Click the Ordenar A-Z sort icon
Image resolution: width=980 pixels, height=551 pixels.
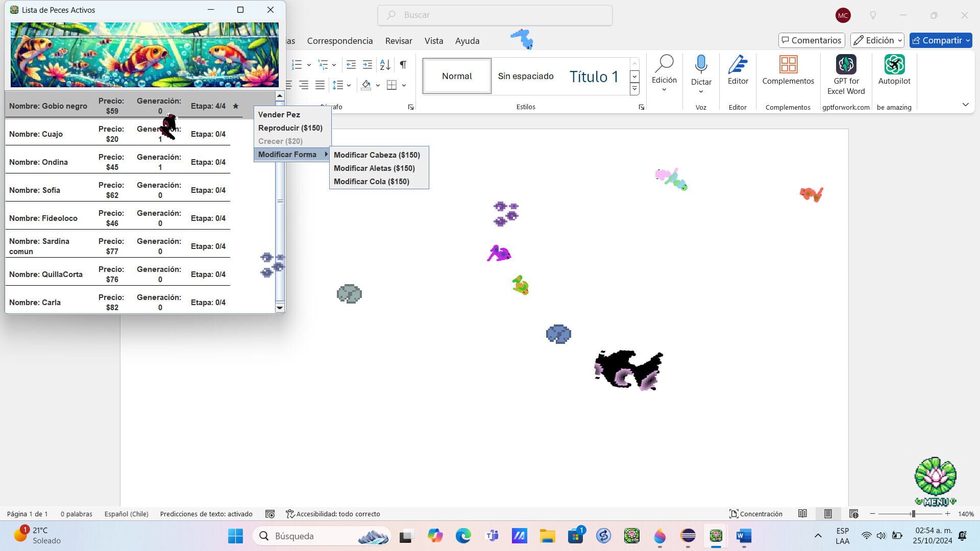[x=385, y=65]
